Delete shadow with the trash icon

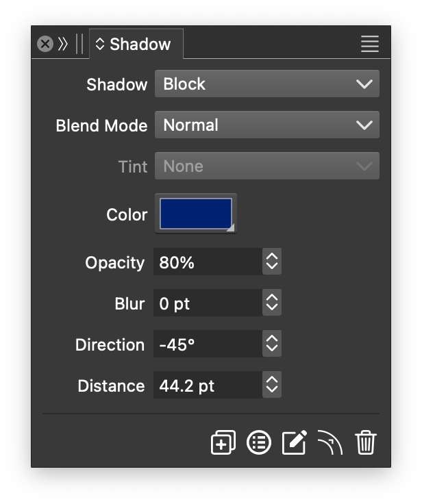pyautogui.click(x=366, y=442)
